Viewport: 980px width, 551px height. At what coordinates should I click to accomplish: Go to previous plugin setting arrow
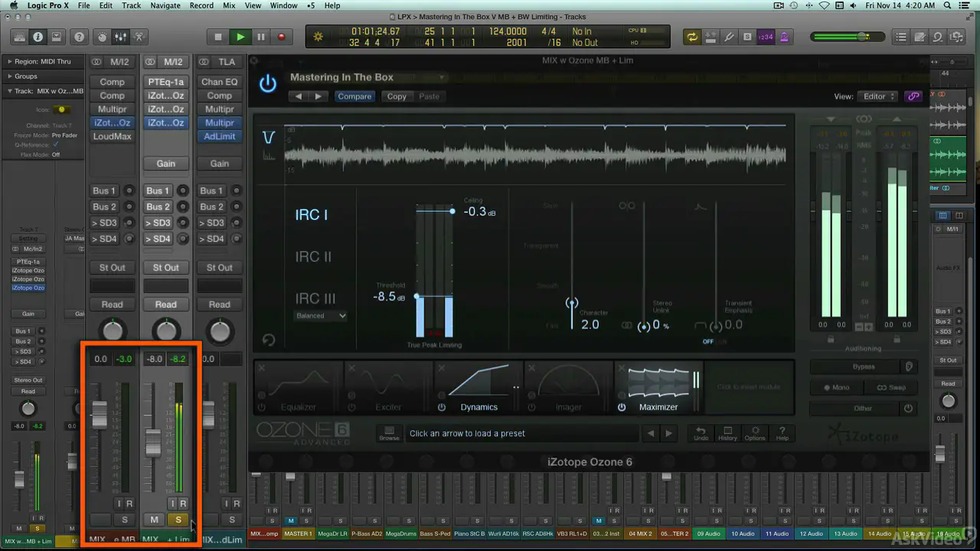[299, 96]
